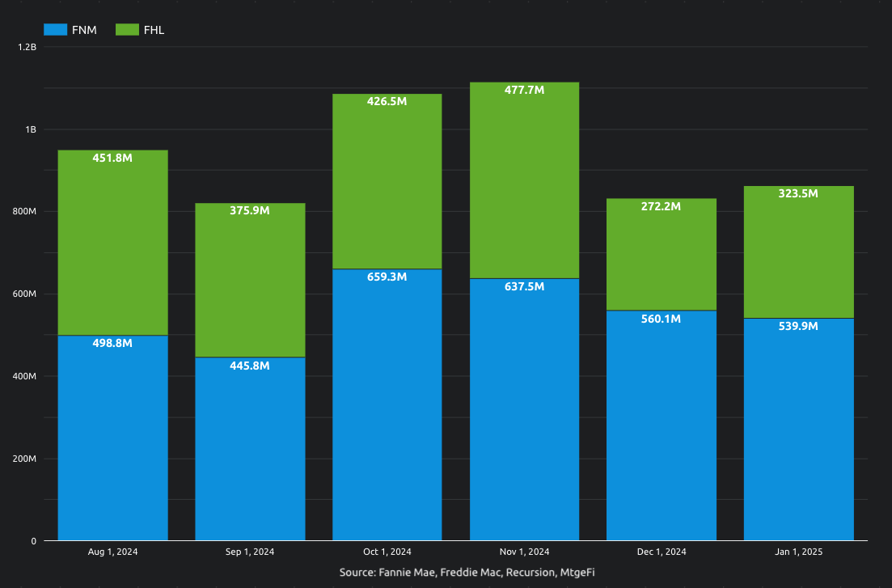892x588 pixels.
Task: Select the green FHL bar for Dec 1, 2024
Action: pyautogui.click(x=662, y=255)
